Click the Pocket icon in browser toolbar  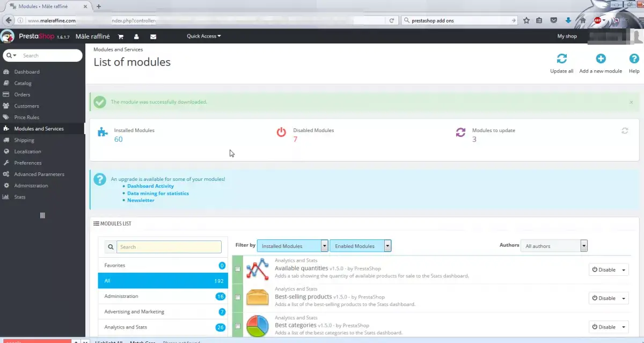pos(553,20)
